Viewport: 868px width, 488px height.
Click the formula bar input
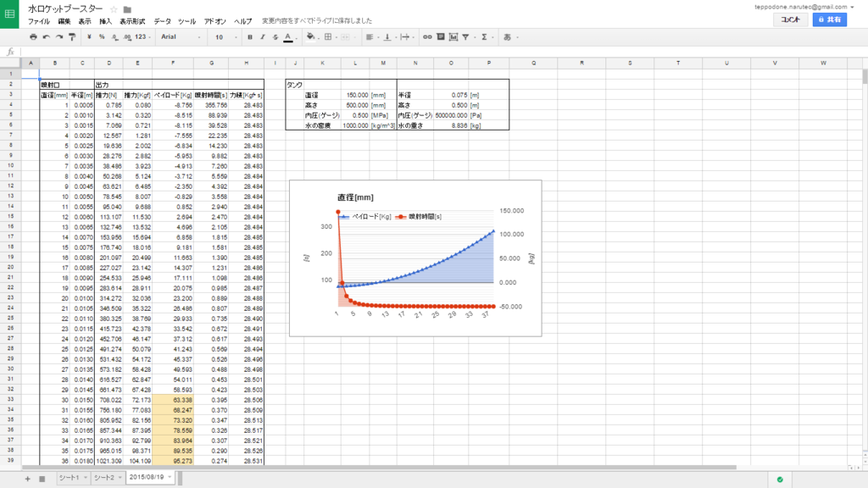tap(442, 52)
